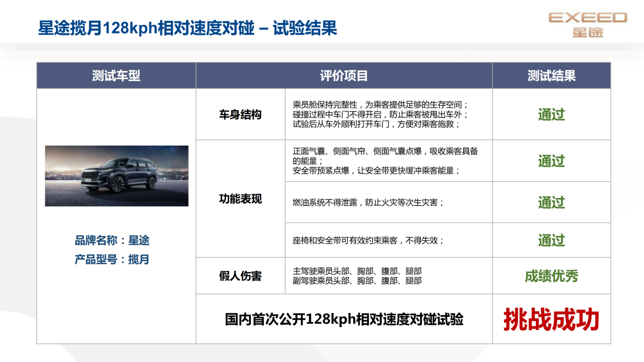Click the 产品型号：揽月 label
This screenshot has height=362, width=644.
[x=112, y=259]
